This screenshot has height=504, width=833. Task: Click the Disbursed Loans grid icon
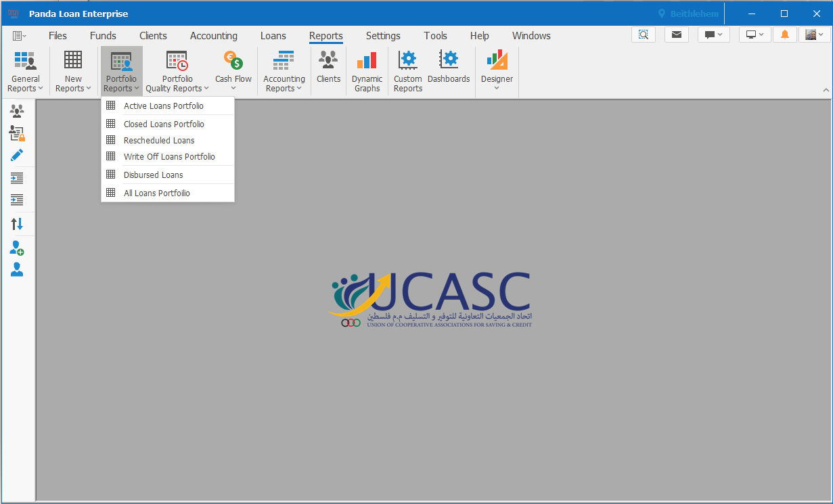pyautogui.click(x=111, y=175)
